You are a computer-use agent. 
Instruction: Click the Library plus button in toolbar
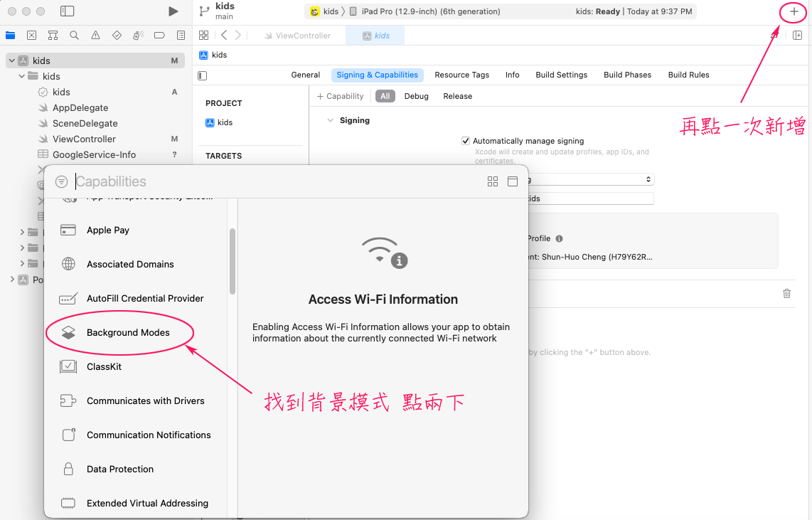[794, 11]
